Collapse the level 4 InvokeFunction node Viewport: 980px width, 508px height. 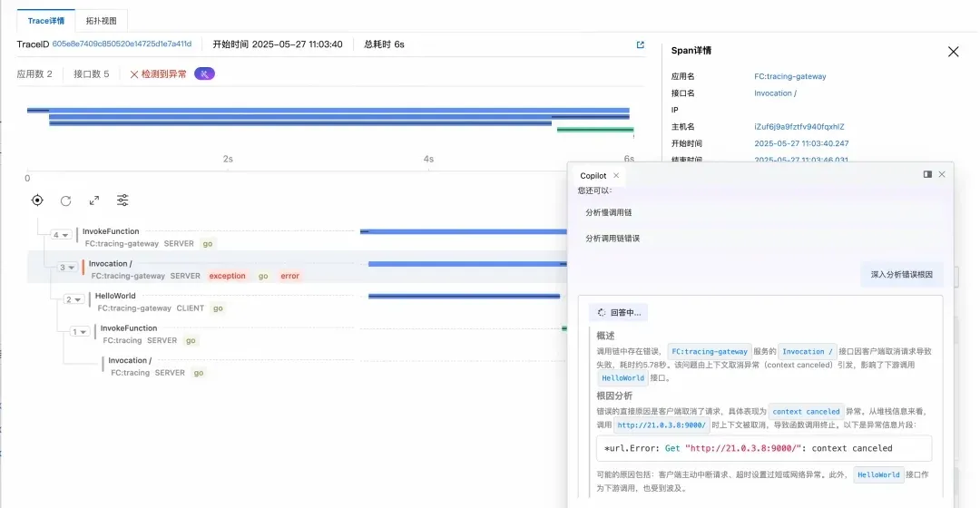[x=61, y=235]
